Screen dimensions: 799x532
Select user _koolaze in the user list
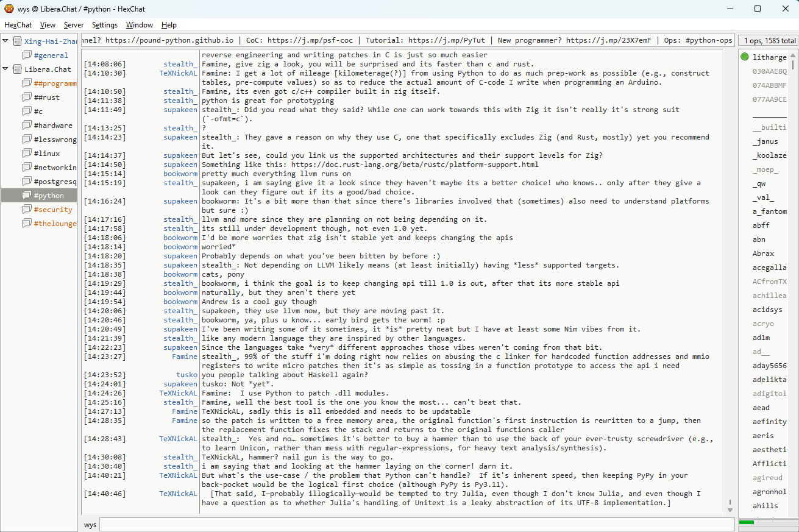(770, 155)
